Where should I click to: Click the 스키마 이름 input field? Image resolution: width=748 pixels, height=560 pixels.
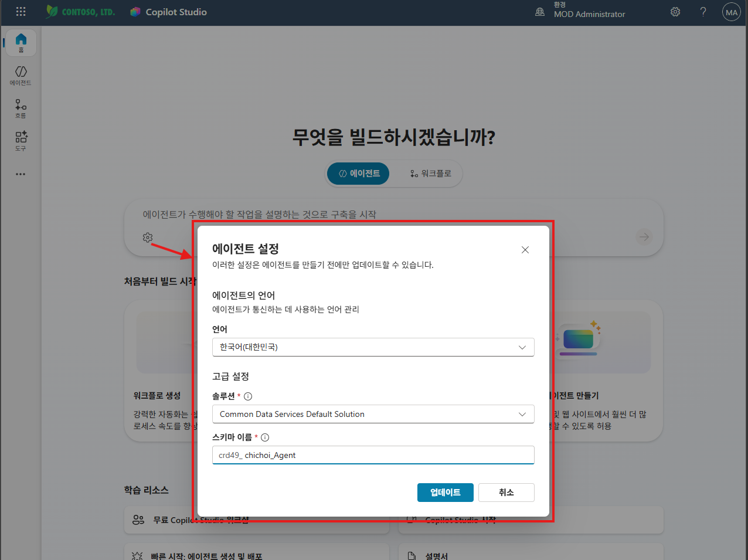tap(373, 455)
